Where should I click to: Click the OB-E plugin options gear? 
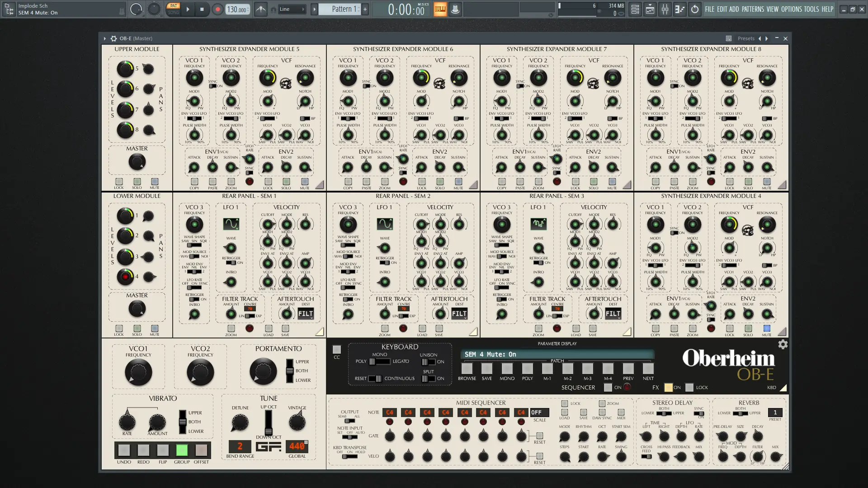coord(113,38)
